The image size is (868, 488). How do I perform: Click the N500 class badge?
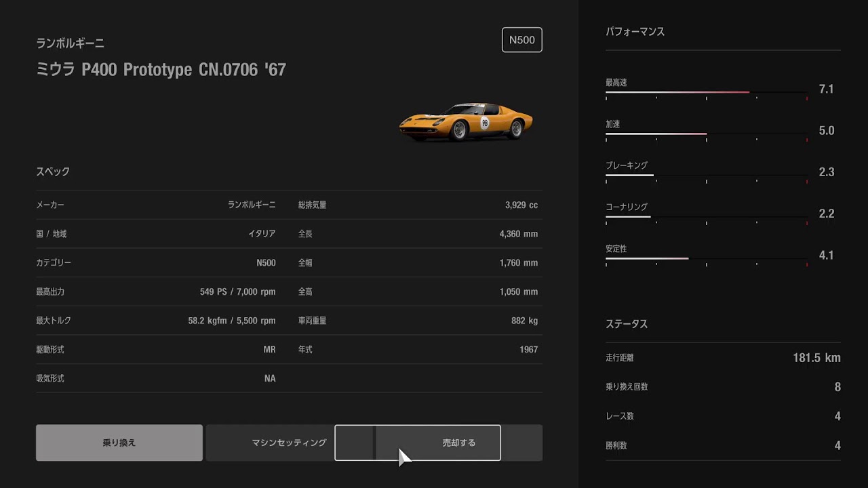pyautogui.click(x=521, y=40)
